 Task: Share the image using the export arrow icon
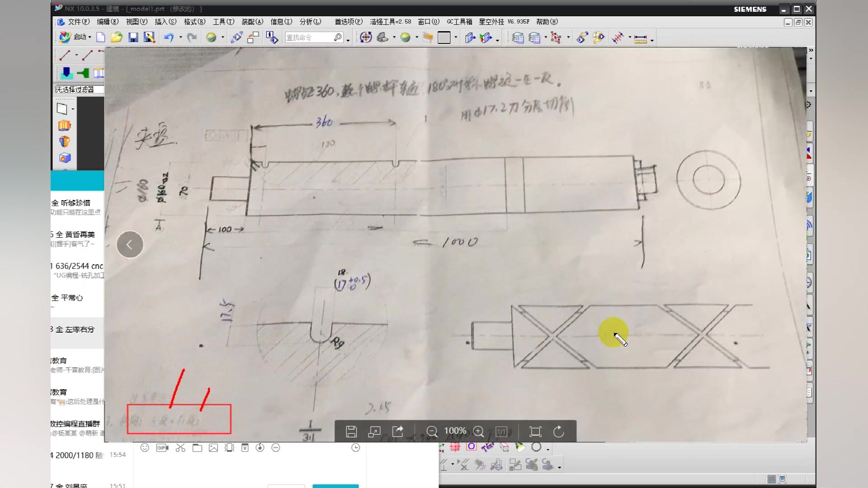click(x=397, y=431)
